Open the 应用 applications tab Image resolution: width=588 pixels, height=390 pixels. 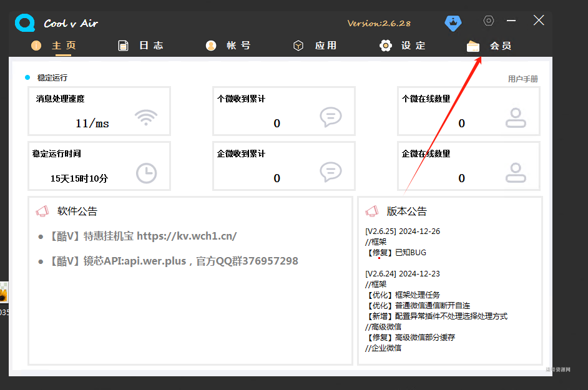316,46
